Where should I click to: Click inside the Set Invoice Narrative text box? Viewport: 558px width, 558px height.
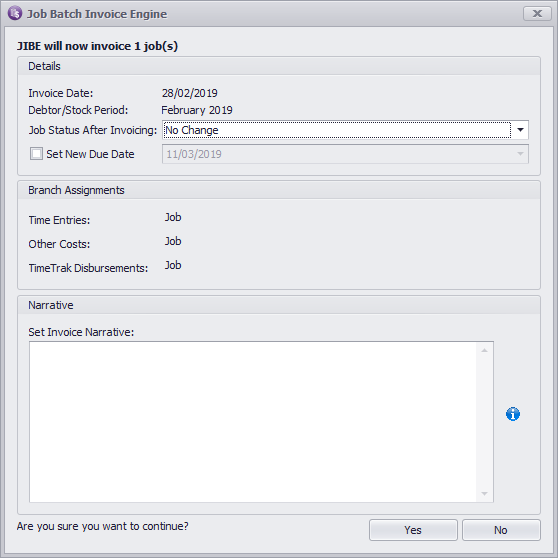pyautogui.click(x=253, y=422)
